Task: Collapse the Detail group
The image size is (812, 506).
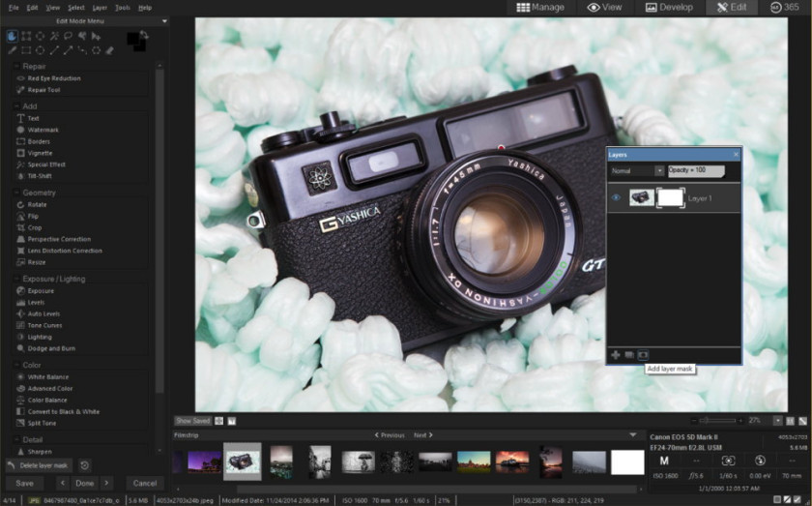Action: [16, 439]
